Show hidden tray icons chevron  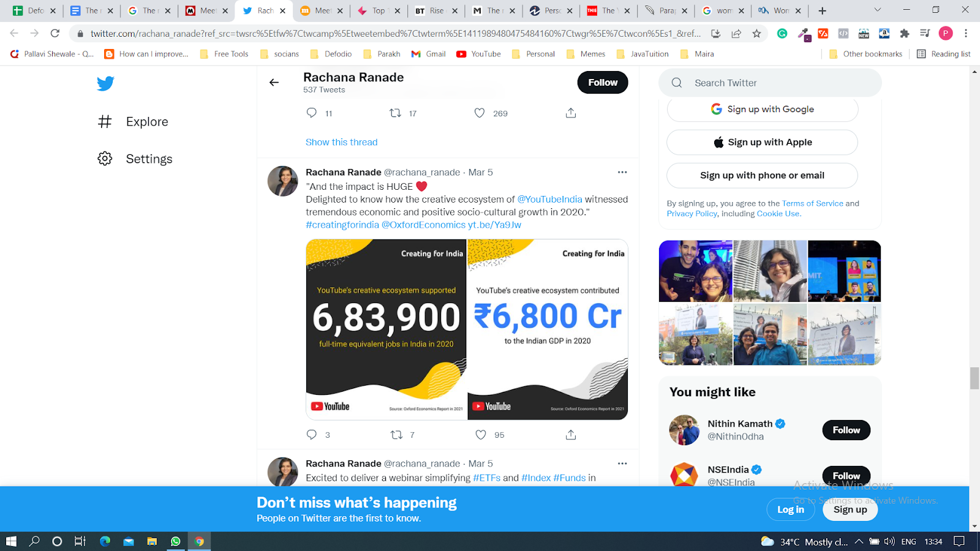(859, 541)
